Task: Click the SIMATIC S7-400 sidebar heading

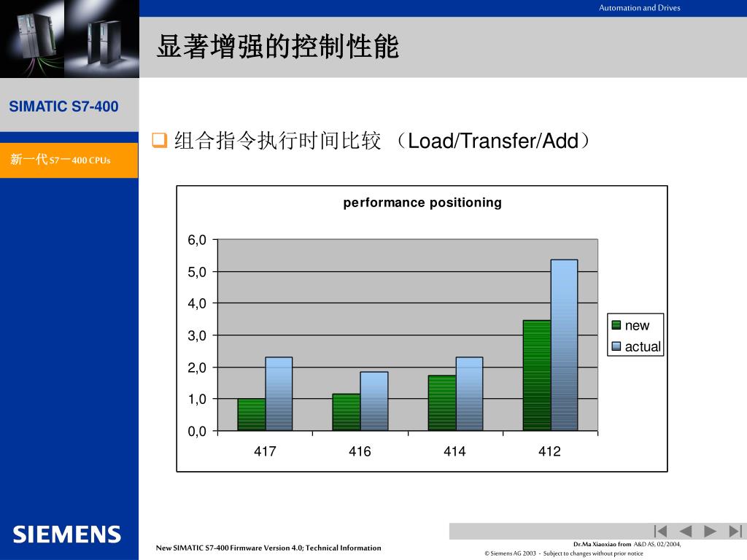Action: (x=64, y=106)
